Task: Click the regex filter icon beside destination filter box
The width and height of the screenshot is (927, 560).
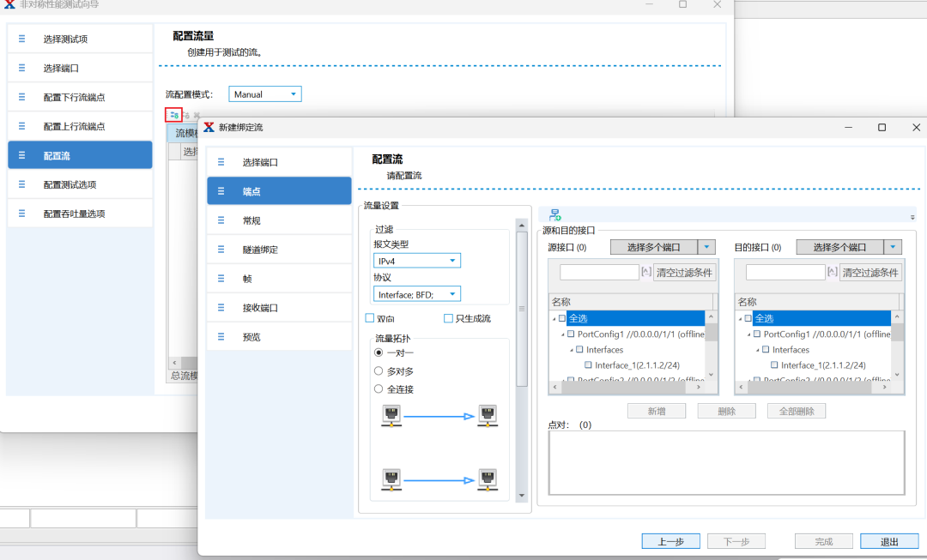Action: (832, 272)
